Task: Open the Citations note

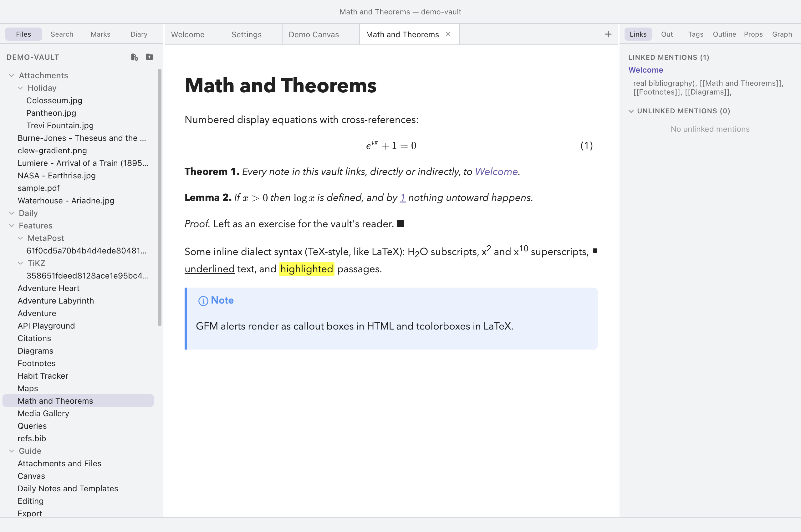Action: tap(34, 339)
